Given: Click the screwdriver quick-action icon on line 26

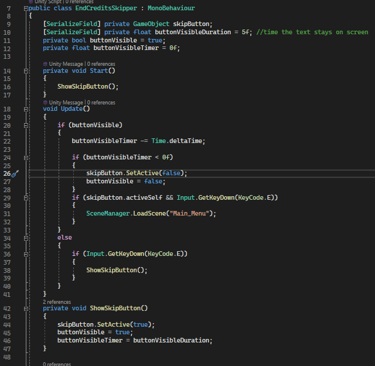Looking at the screenshot, I should tap(15, 174).
